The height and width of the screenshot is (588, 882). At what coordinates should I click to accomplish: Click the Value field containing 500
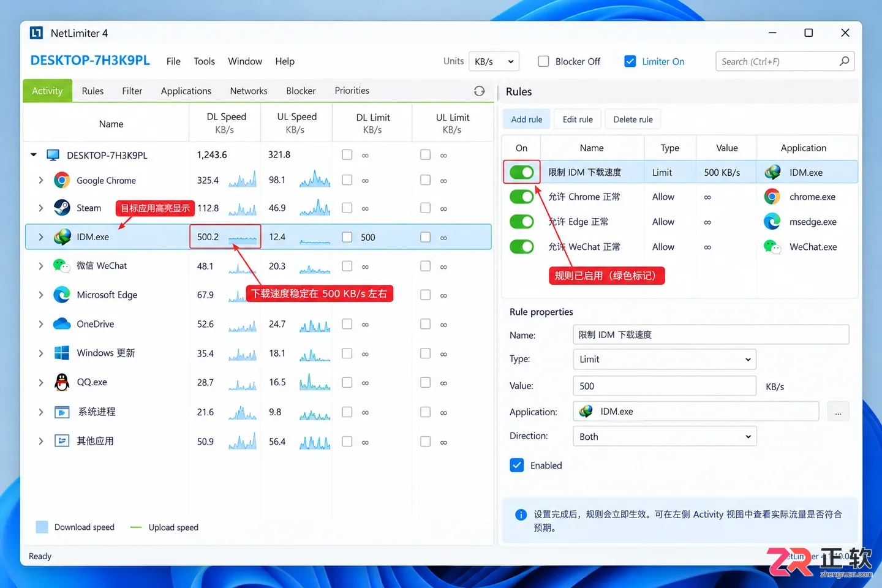pyautogui.click(x=665, y=386)
